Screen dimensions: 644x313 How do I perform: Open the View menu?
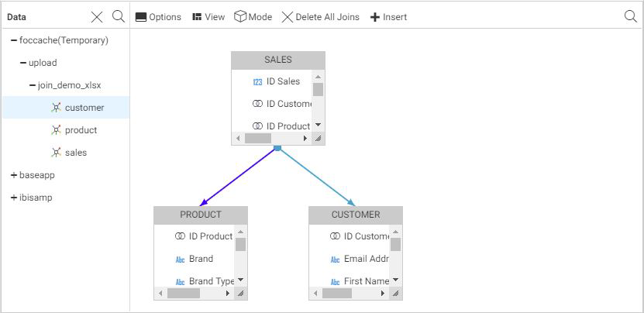pos(208,17)
